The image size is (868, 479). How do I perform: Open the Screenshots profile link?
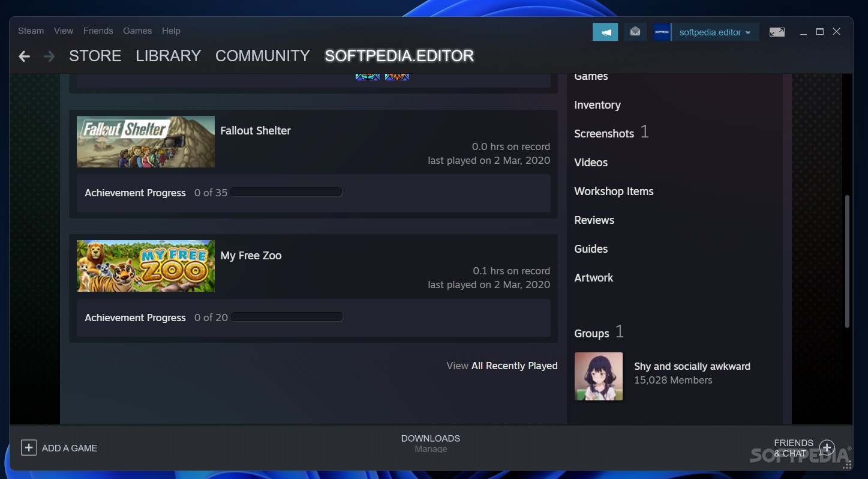coord(604,133)
